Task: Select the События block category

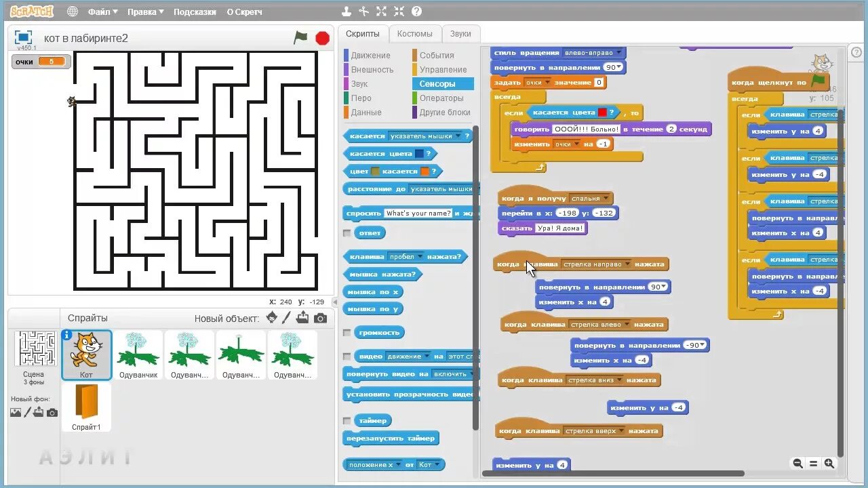Action: click(x=436, y=56)
